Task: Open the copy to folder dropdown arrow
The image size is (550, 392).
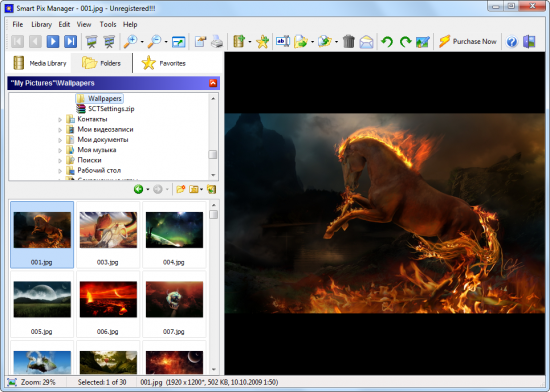Action: 312,42
